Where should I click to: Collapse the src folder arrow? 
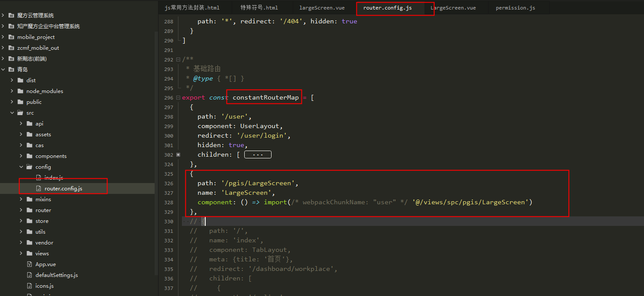(x=12, y=113)
